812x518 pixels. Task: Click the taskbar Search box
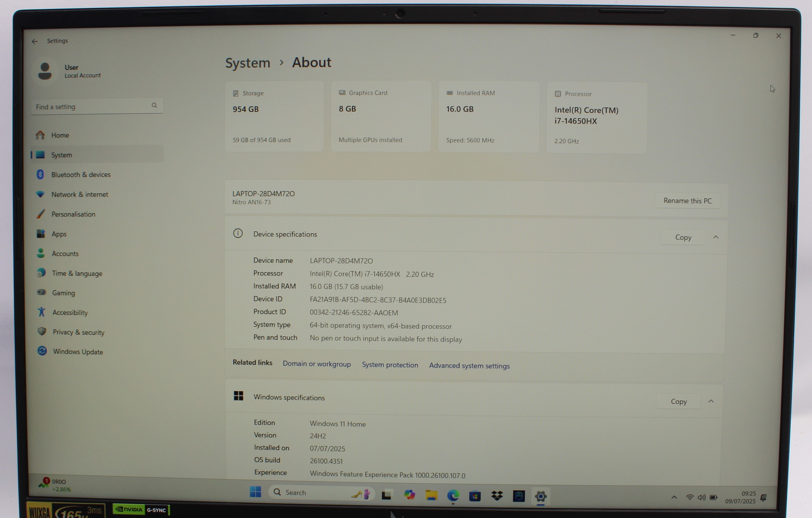pos(321,493)
